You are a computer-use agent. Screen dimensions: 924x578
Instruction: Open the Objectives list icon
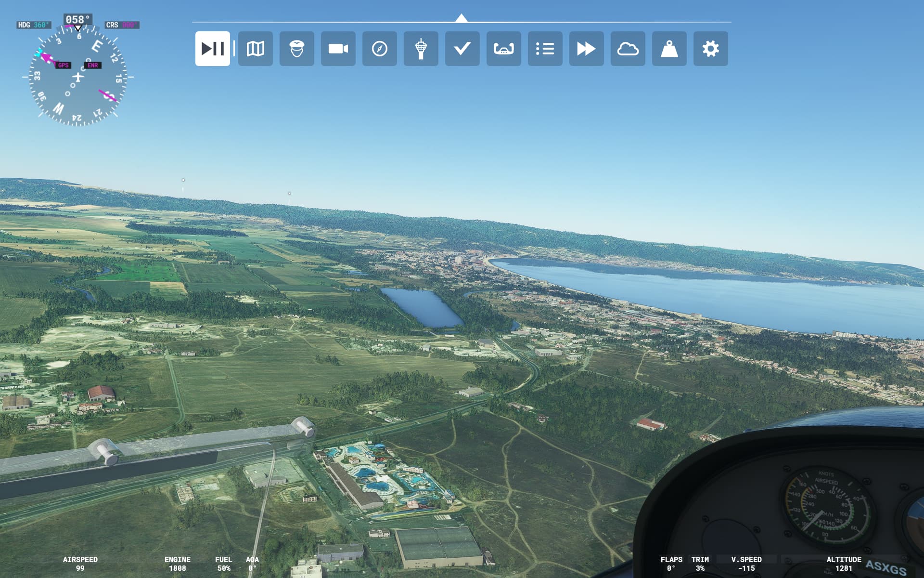coord(545,49)
